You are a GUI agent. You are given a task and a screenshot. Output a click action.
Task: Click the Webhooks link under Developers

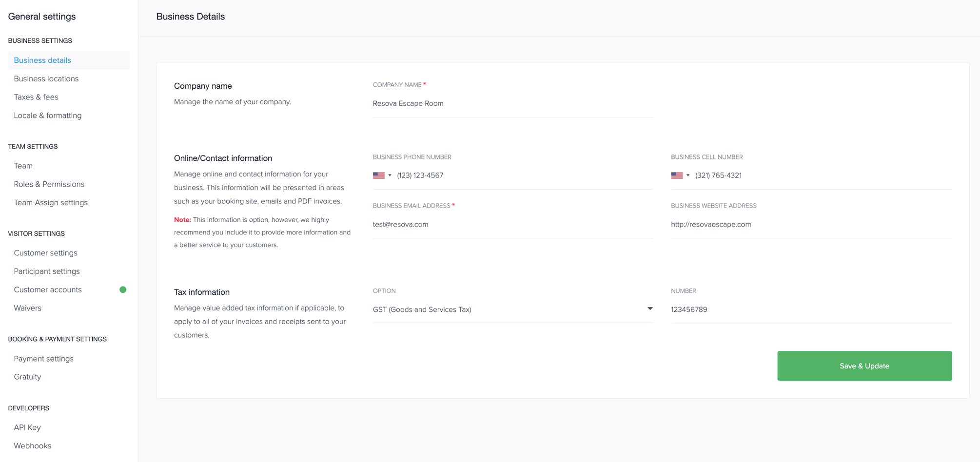(x=32, y=445)
